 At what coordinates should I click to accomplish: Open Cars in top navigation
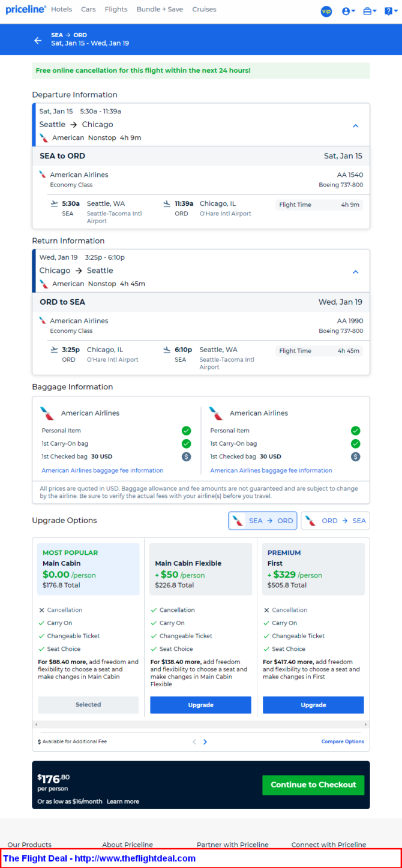click(88, 10)
